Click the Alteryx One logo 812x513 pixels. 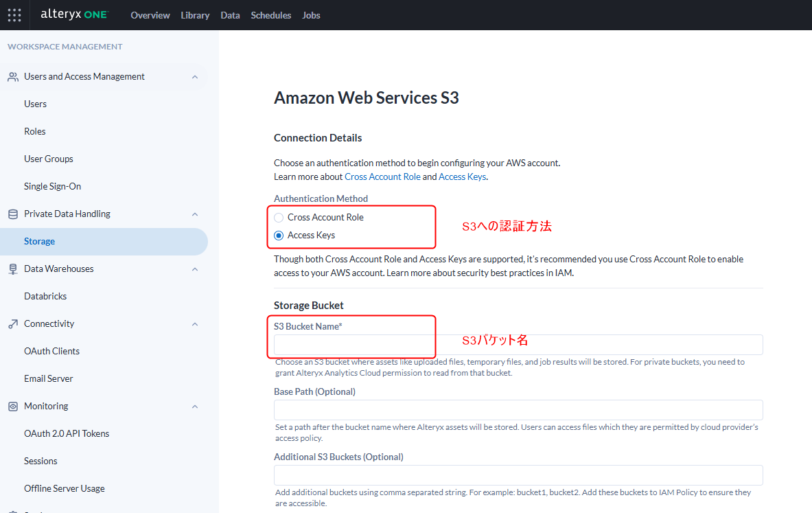[74, 14]
